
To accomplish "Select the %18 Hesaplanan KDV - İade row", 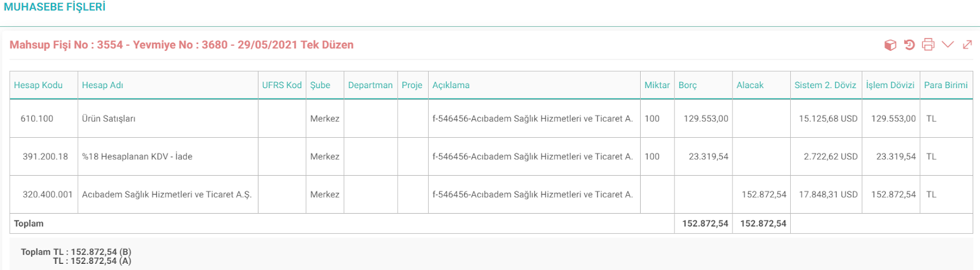I will (491, 157).
